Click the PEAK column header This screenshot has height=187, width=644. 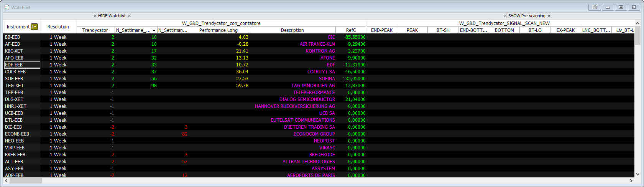pyautogui.click(x=412, y=30)
